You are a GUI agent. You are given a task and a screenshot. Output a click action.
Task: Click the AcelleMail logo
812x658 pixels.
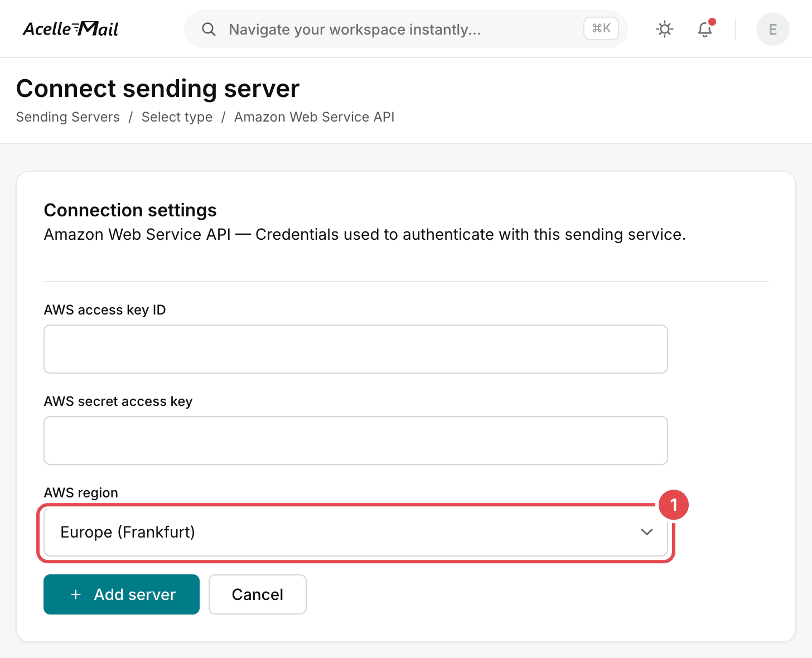click(x=71, y=28)
